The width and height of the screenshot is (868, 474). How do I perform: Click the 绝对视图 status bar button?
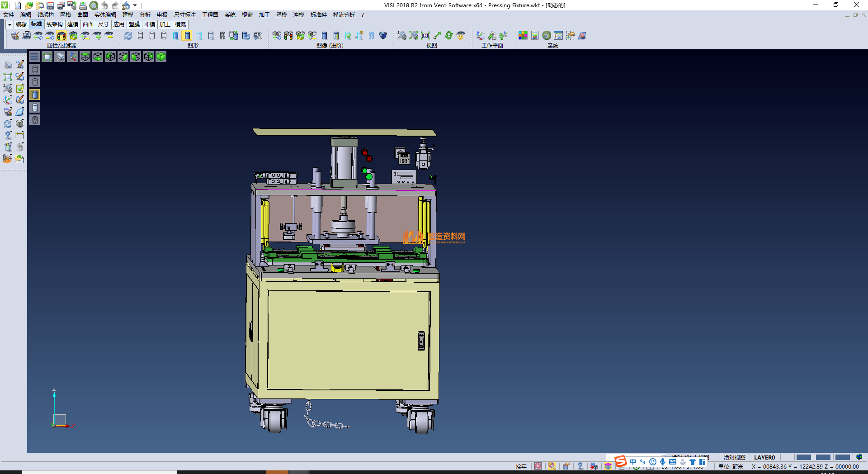(734, 457)
